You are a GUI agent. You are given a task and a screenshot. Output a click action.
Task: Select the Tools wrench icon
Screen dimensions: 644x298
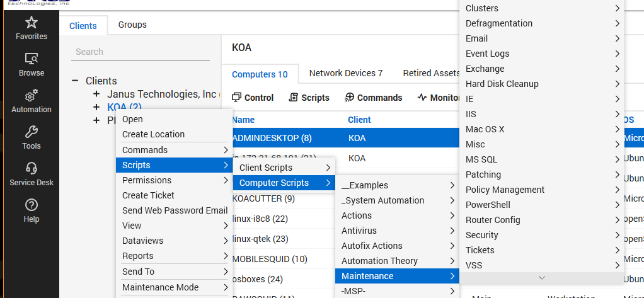pos(31,133)
